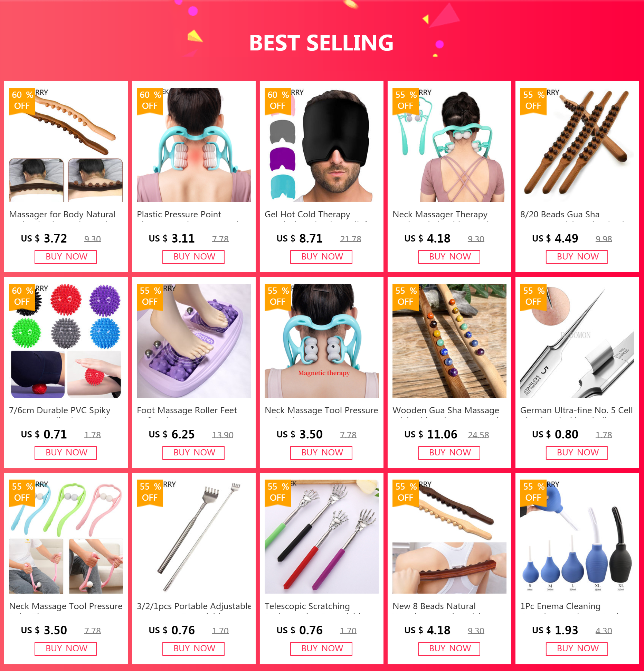Open the 3/2/1pcs Portable Adjustable scratcher image
The image size is (644, 671).
[x=193, y=536]
